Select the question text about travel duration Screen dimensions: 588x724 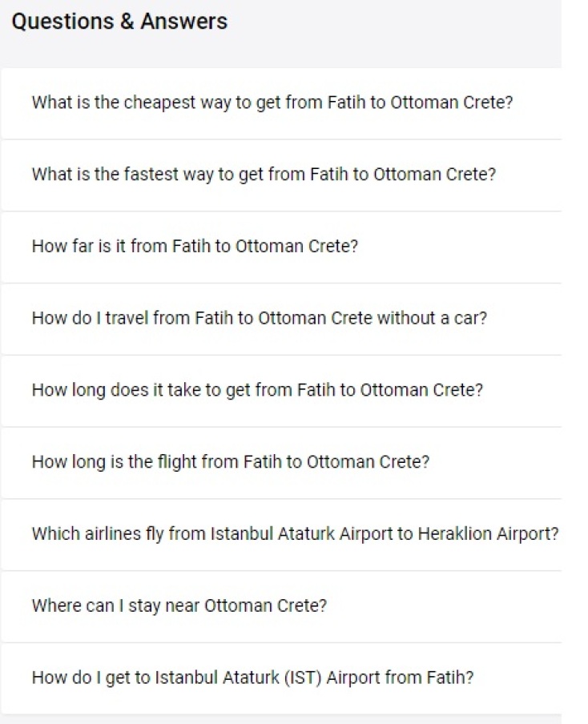coord(257,390)
